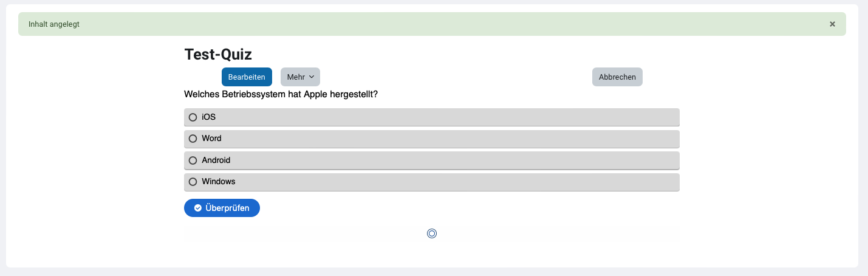Click the "iOS" answer label text

click(208, 117)
